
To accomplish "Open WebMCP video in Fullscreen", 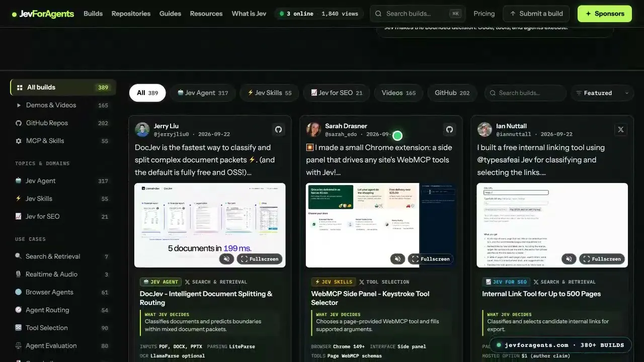I will click(431, 259).
